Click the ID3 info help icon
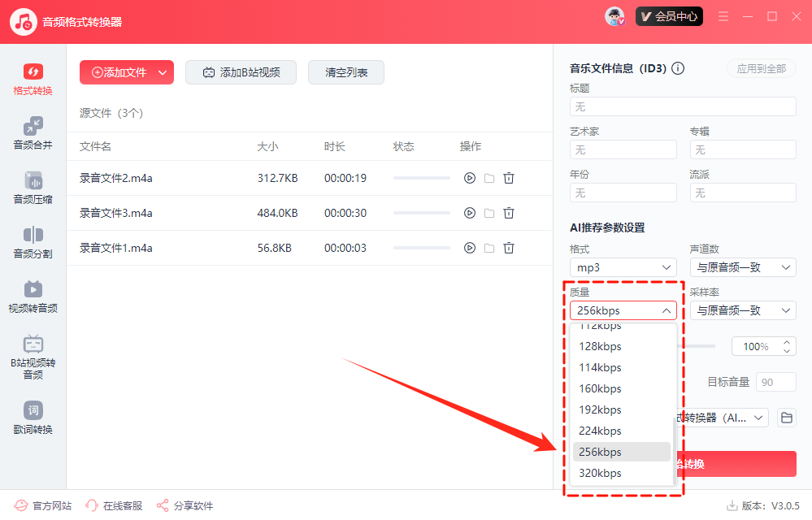Image resolution: width=812 pixels, height=520 pixels. [x=678, y=69]
